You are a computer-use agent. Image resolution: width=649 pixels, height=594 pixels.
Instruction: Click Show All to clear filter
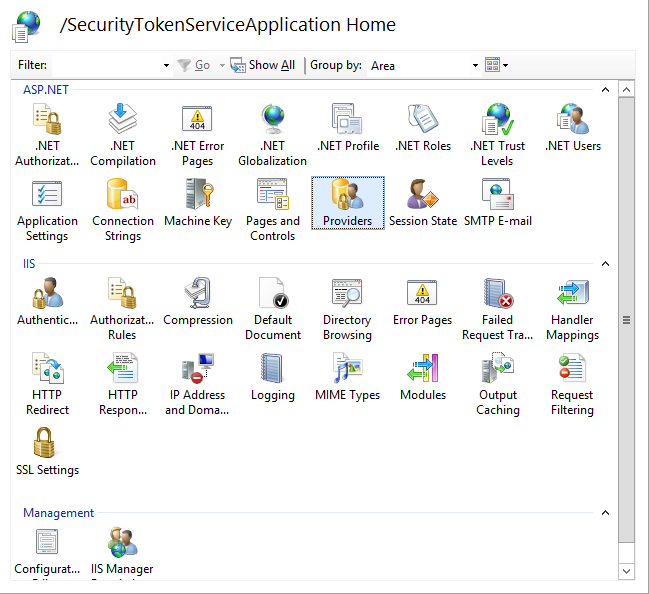pyautogui.click(x=263, y=65)
